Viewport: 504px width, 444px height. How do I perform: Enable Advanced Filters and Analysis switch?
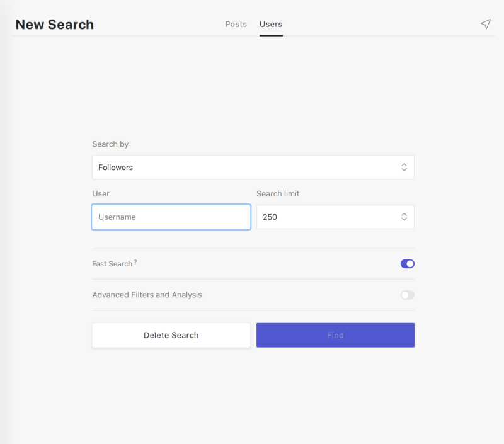coord(407,295)
